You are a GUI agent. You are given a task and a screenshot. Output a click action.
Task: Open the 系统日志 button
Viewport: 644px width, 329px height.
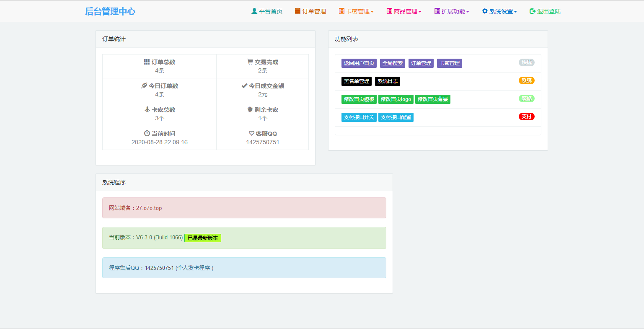[388, 81]
